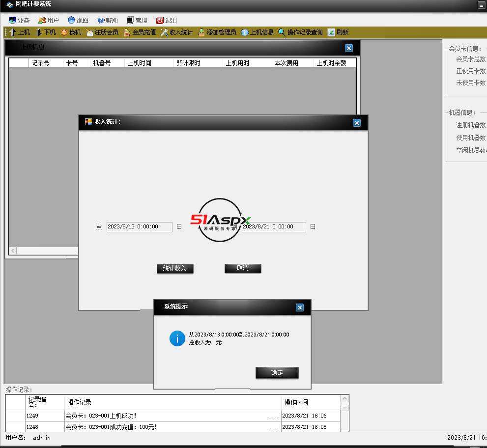The height and width of the screenshot is (448, 487).
Task: Click the scroll up arrow in 操作记录 list
Action: [344, 399]
